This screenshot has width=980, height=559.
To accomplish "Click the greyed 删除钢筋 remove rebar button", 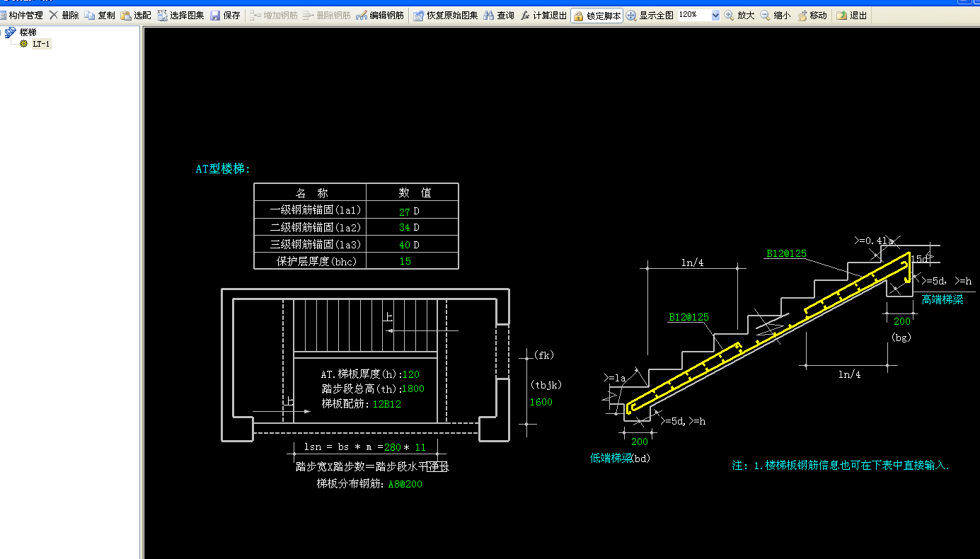I will point(326,15).
